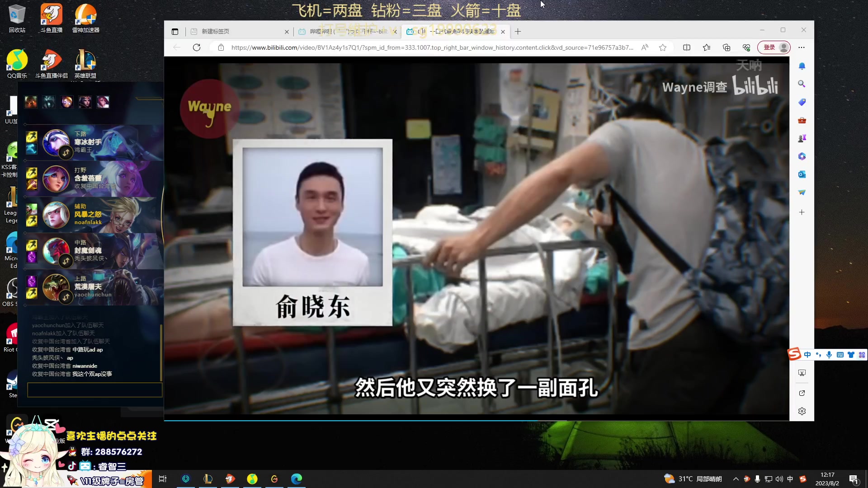
Task: Open Edge split screen view
Action: point(687,47)
